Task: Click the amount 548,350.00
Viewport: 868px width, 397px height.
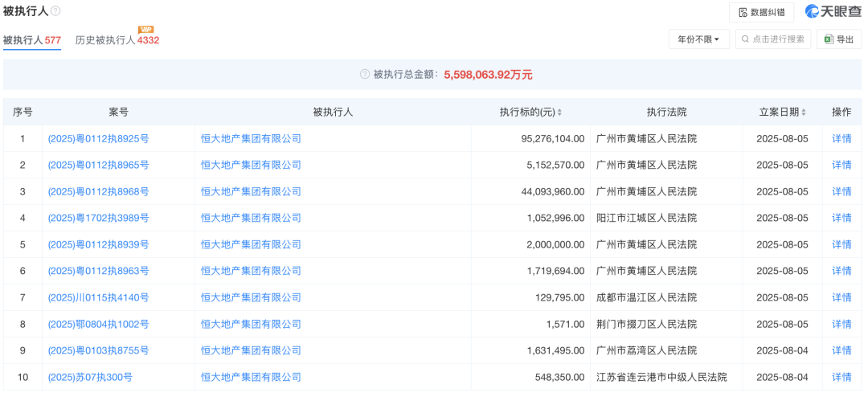Action: click(559, 378)
